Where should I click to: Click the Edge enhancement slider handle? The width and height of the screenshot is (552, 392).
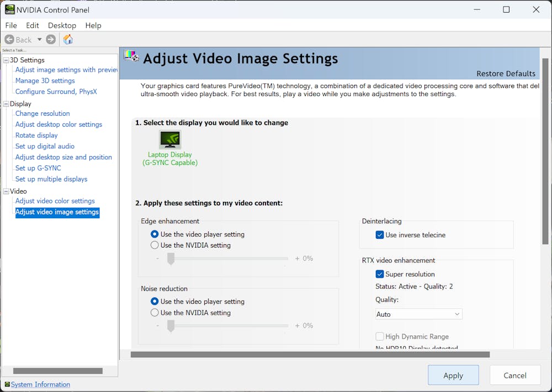171,259
